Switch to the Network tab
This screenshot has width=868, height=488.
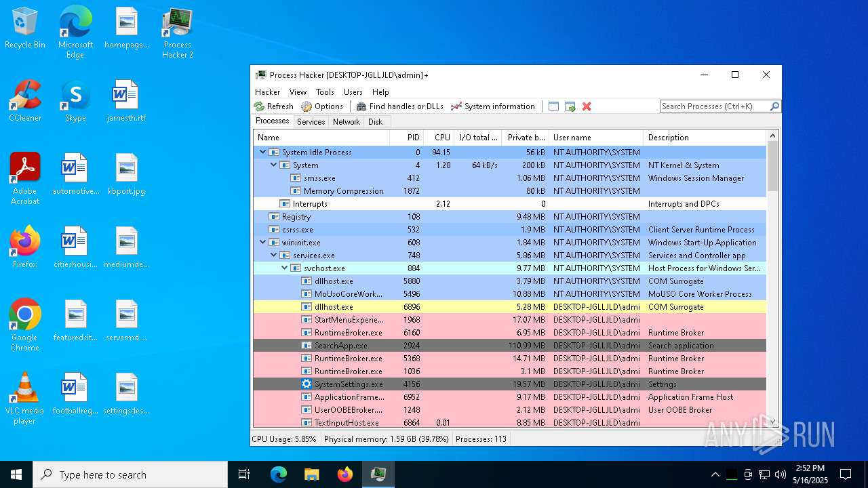[x=346, y=122]
